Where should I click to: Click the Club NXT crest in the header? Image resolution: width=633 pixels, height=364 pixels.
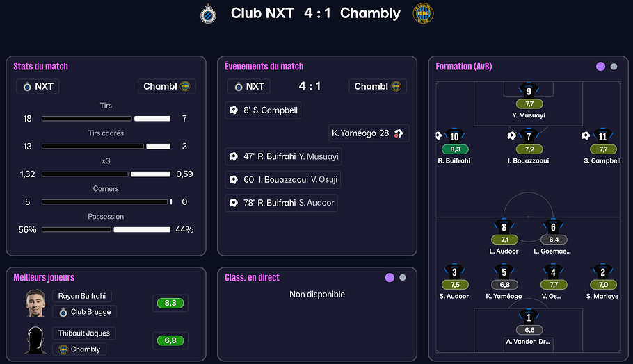pos(207,13)
